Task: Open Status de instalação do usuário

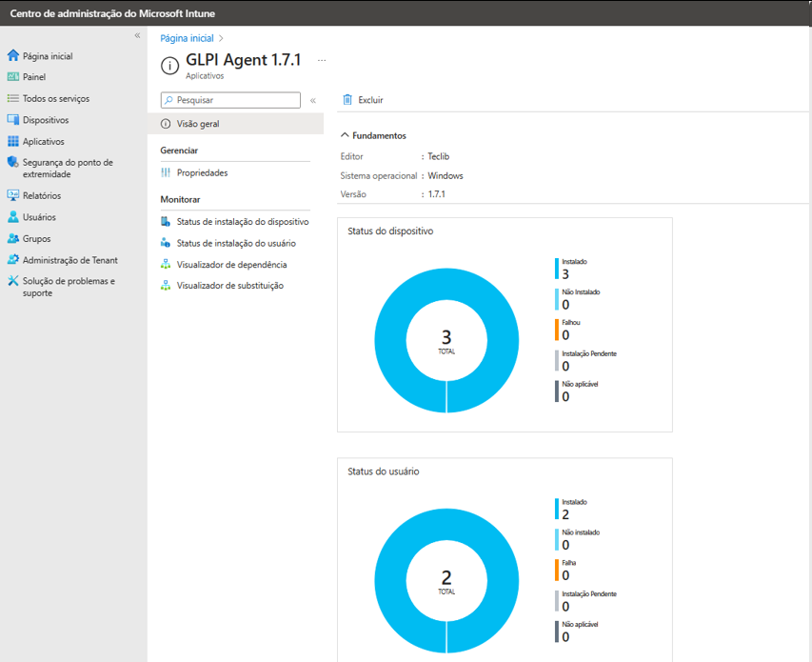Action: click(x=236, y=243)
